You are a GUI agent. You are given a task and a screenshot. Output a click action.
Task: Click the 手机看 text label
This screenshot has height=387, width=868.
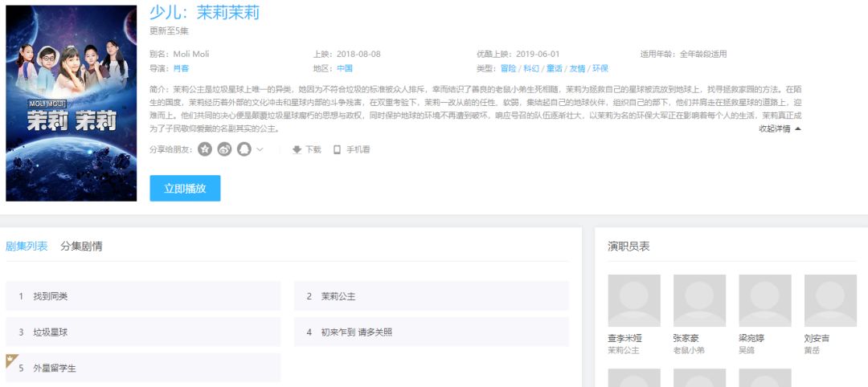(x=358, y=149)
